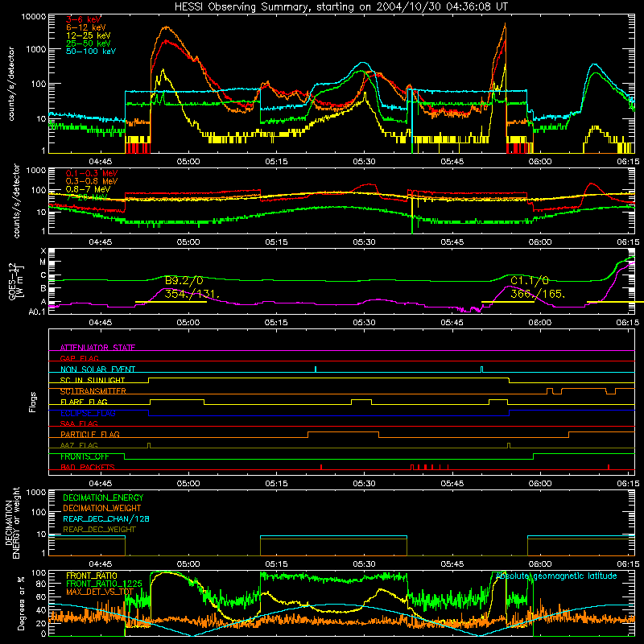Click the 50-100 keV legend label

(91, 52)
